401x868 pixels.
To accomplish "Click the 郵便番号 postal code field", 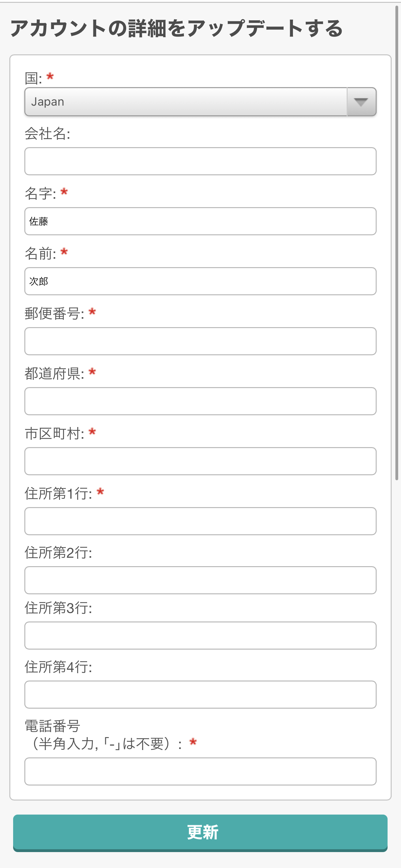I will tap(200, 341).
